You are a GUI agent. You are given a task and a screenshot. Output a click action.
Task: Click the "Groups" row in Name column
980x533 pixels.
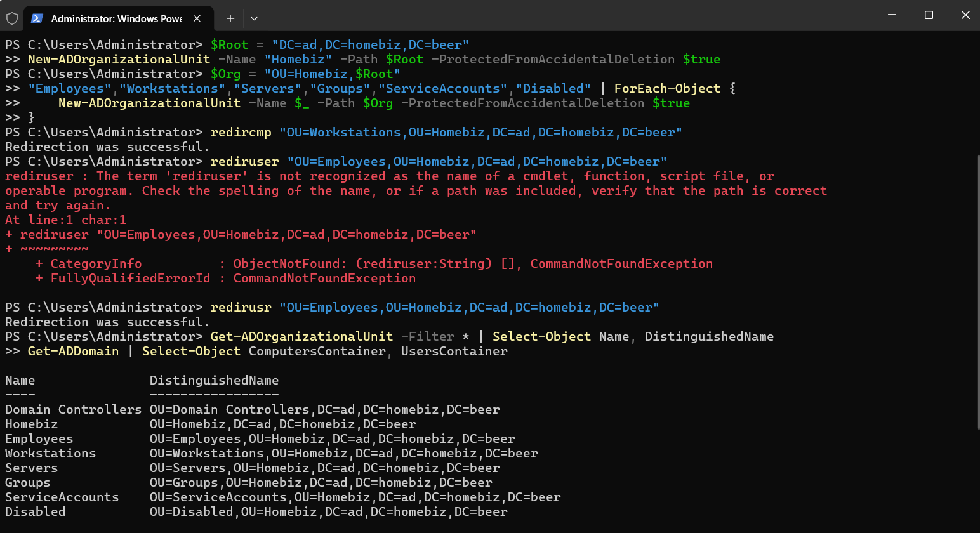pos(28,482)
